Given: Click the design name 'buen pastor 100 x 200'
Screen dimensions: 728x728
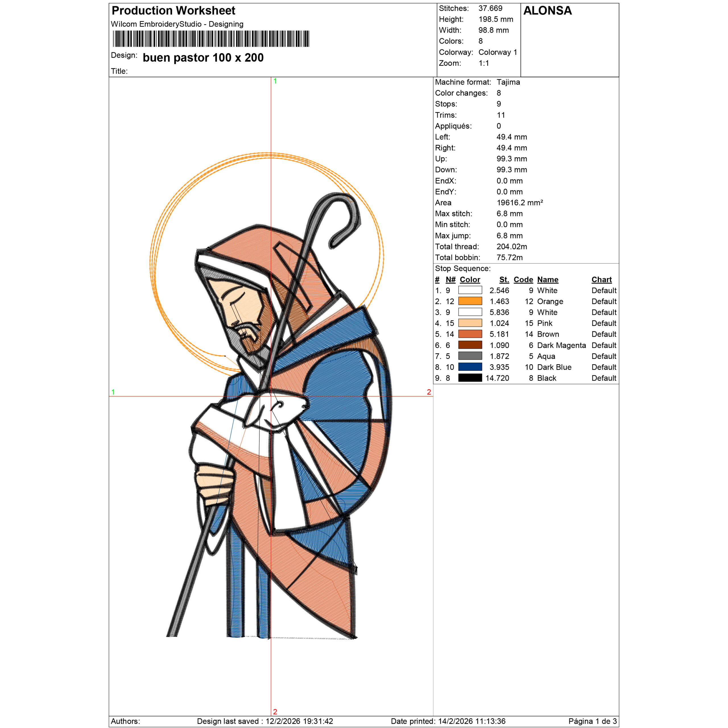Looking at the screenshot, I should 203,58.
